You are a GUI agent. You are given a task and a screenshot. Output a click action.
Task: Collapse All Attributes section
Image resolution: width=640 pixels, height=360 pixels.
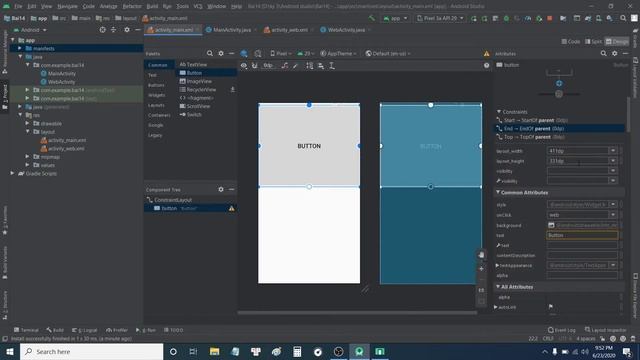pyautogui.click(x=498, y=287)
